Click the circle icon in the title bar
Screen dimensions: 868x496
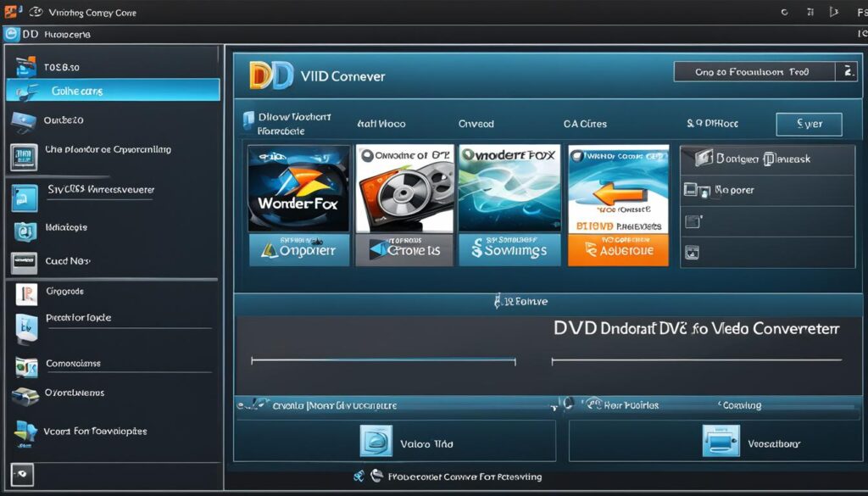point(784,12)
